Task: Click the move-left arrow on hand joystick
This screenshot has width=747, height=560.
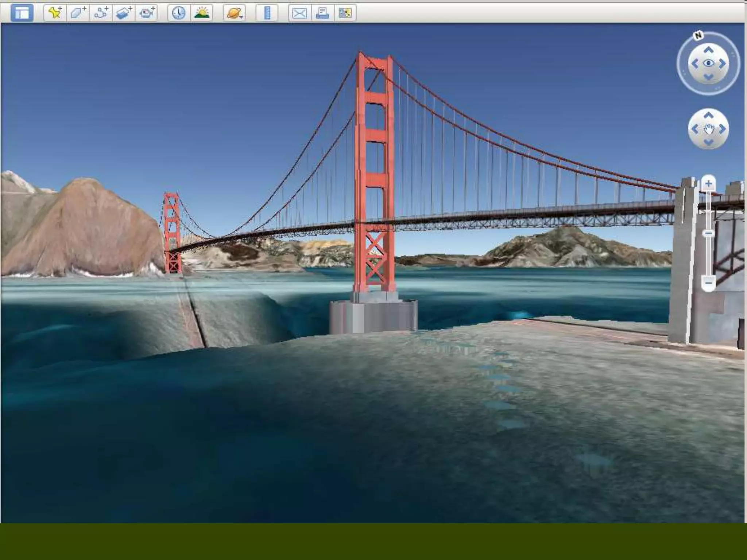Action: (694, 129)
